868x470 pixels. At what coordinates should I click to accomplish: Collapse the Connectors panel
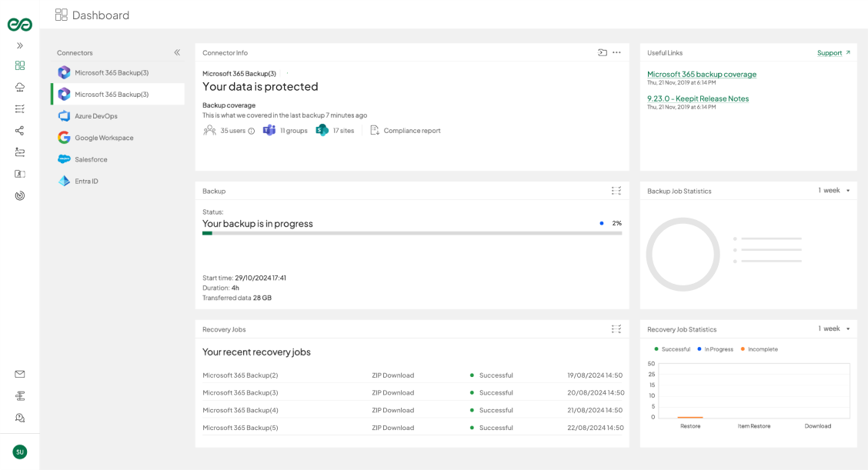pyautogui.click(x=177, y=52)
